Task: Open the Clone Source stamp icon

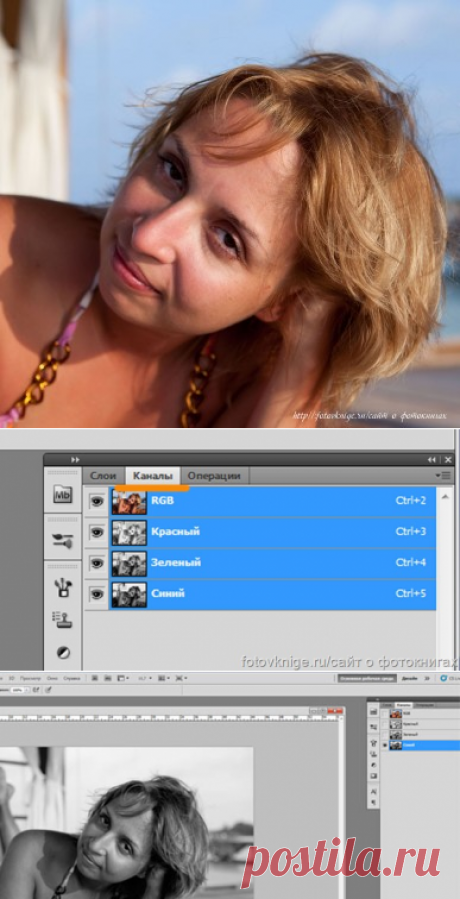Action: point(63,619)
